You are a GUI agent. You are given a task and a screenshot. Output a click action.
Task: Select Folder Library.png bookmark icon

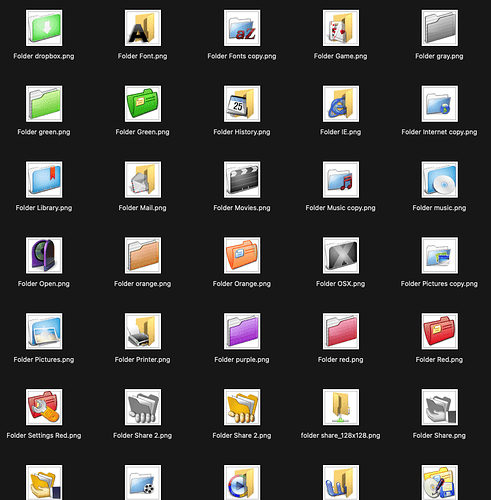[x=44, y=180]
